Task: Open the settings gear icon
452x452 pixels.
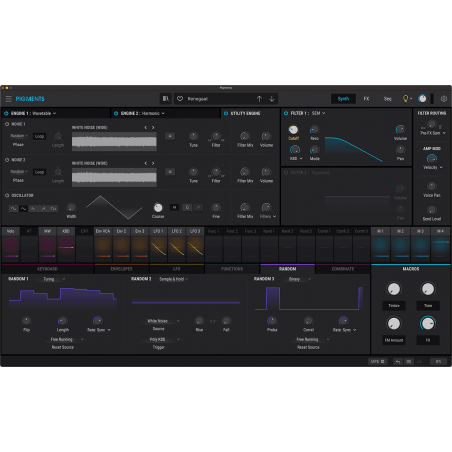Action: click(444, 99)
